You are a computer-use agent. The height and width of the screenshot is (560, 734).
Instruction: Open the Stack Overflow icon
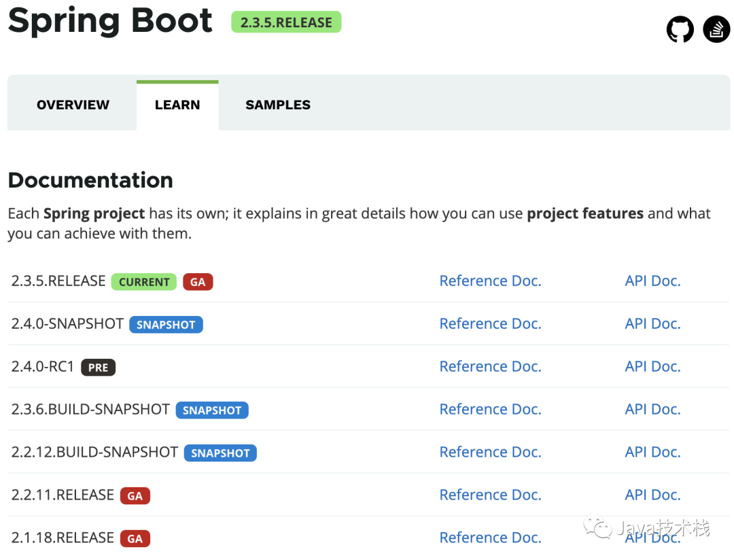point(716,29)
